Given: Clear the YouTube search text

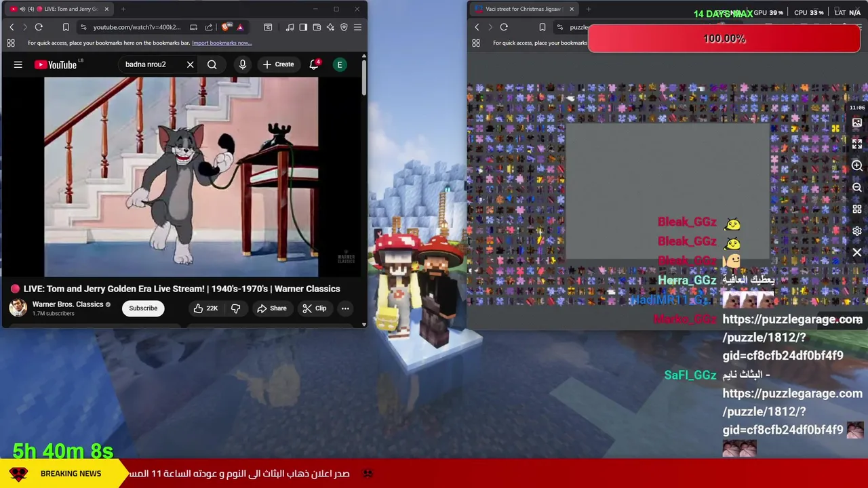Looking at the screenshot, I should click(190, 64).
